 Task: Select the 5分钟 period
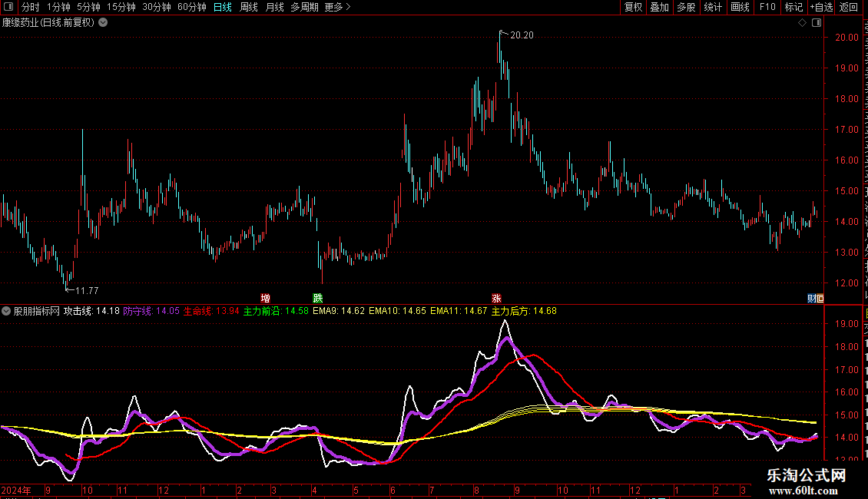click(x=88, y=7)
